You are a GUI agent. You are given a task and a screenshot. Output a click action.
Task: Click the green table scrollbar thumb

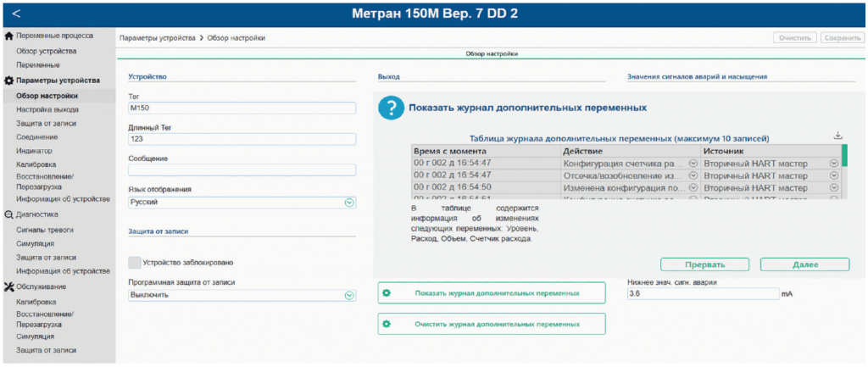point(845,156)
